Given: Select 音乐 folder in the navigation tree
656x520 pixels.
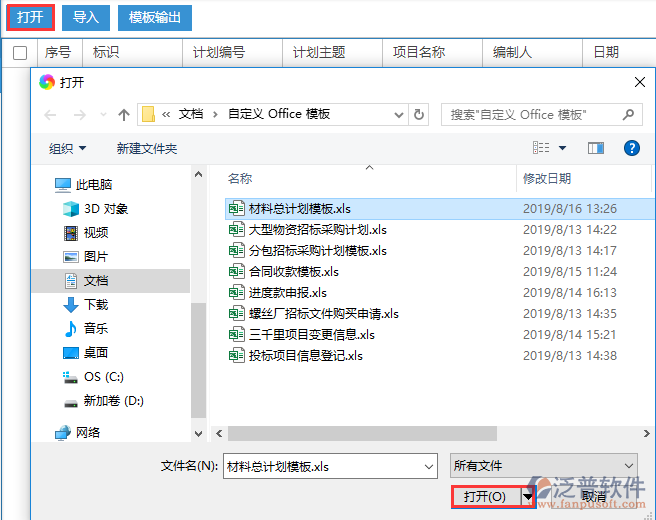Looking at the screenshot, I should tap(86, 328).
